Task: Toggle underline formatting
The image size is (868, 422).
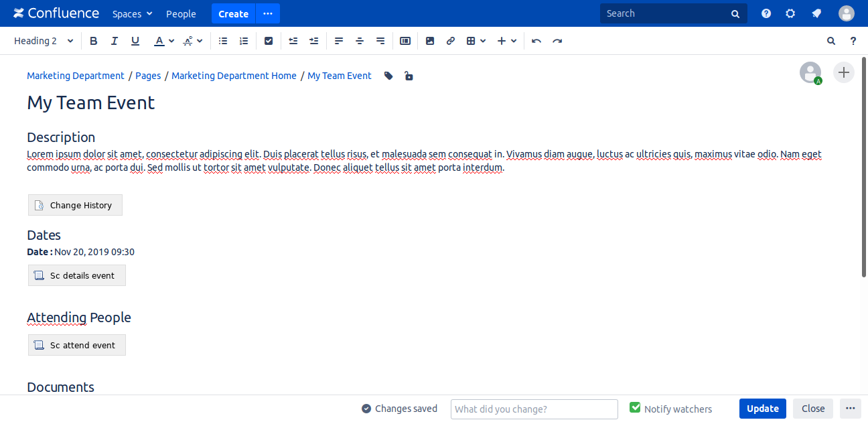Action: coord(135,41)
